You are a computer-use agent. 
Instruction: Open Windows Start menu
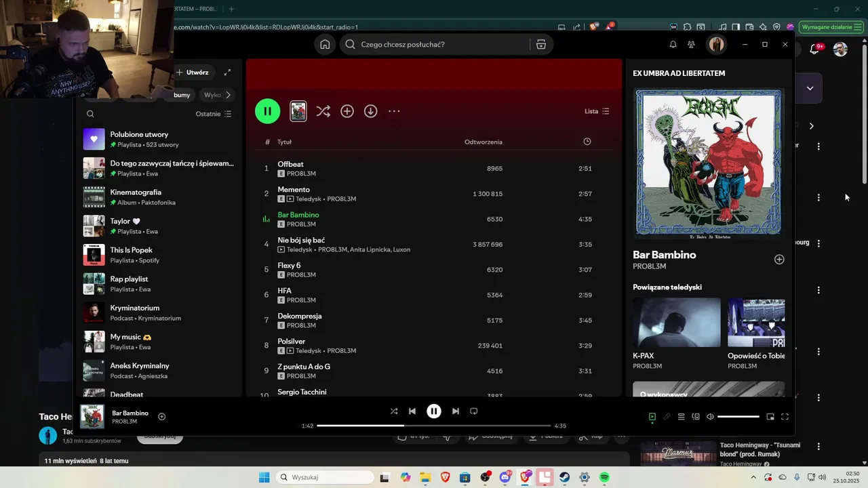264,477
